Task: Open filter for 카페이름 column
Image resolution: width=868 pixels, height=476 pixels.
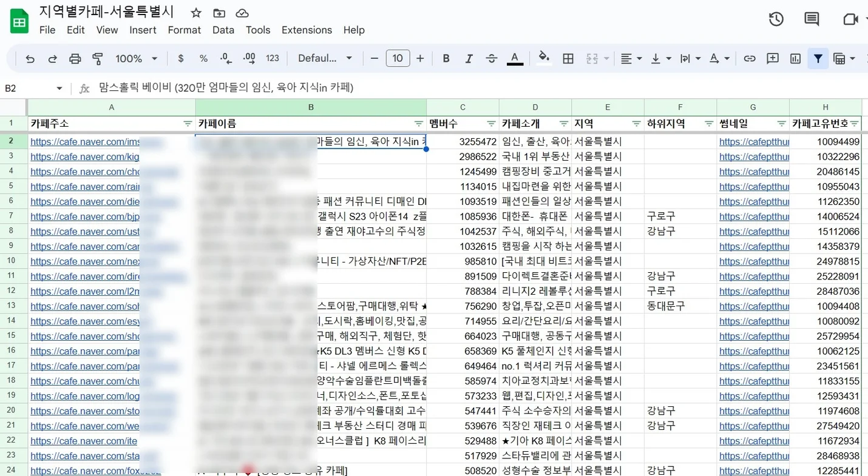Action: coord(419,124)
